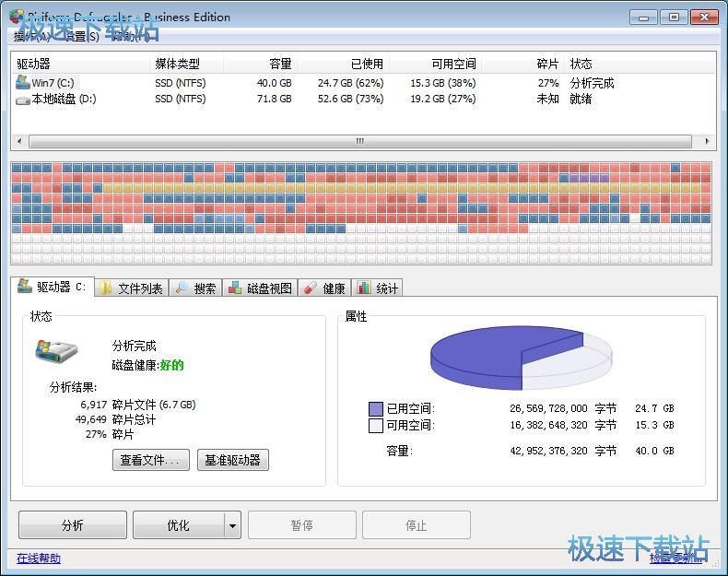Click the 49,649 碎片总计 line

[115, 419]
